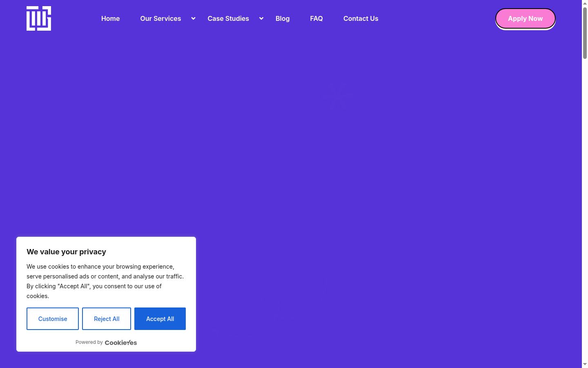Click the Powered by label text
The image size is (588, 368).
pos(89,342)
